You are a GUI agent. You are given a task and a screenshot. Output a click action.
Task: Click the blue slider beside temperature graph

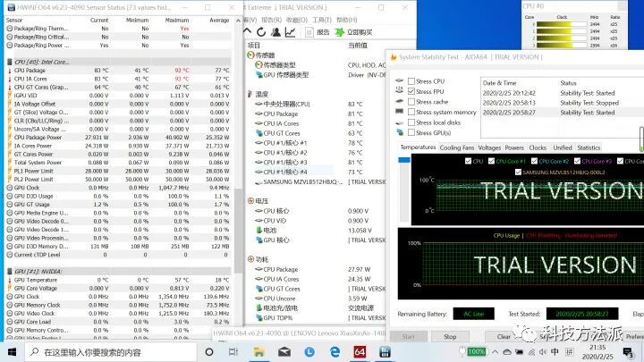404,160
